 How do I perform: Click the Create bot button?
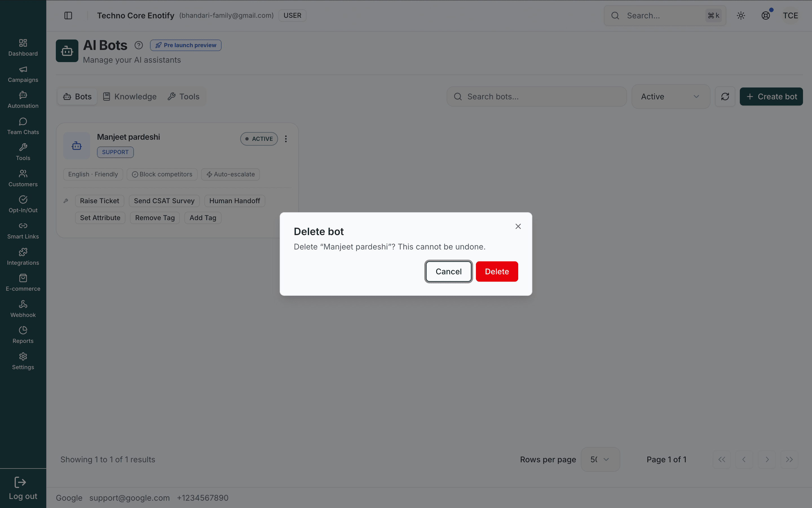pos(771,97)
